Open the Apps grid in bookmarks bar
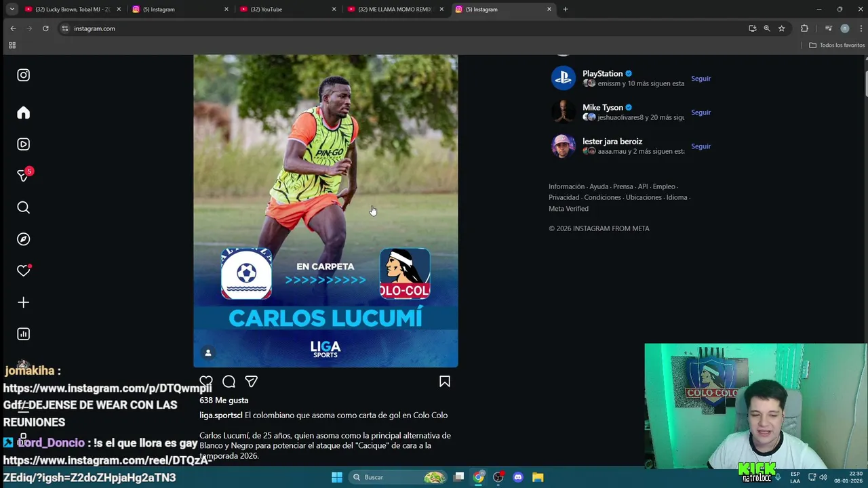 pos(12,45)
